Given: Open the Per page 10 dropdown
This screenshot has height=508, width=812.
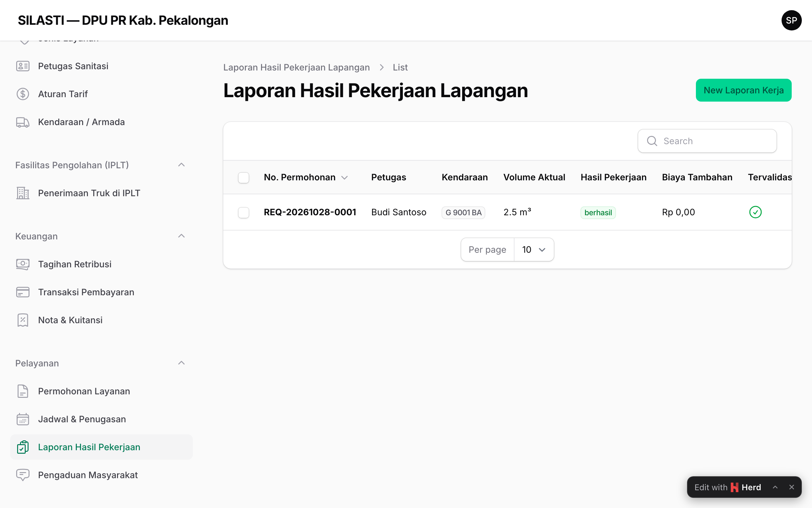Looking at the screenshot, I should [x=534, y=250].
